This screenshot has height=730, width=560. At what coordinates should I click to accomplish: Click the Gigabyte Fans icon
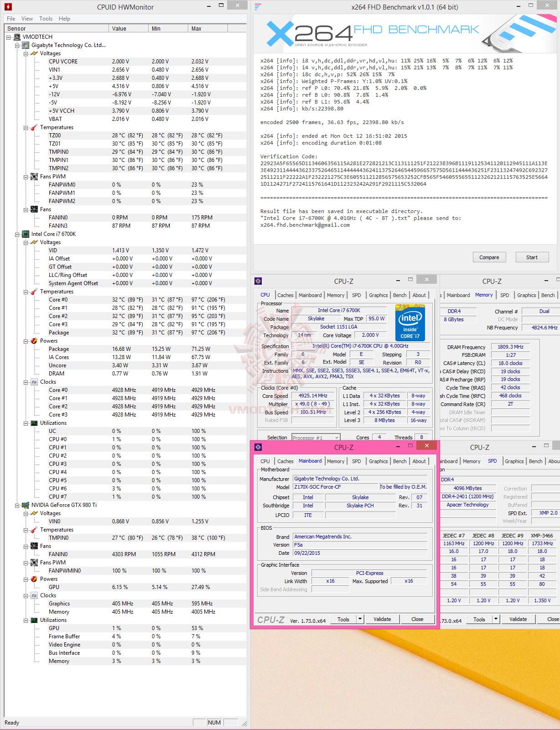click(x=34, y=209)
